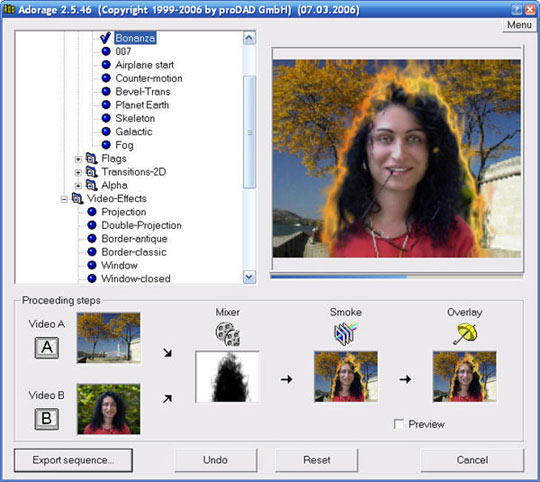Click the title bar help icon
The height and width of the screenshot is (482, 540).
point(517,9)
